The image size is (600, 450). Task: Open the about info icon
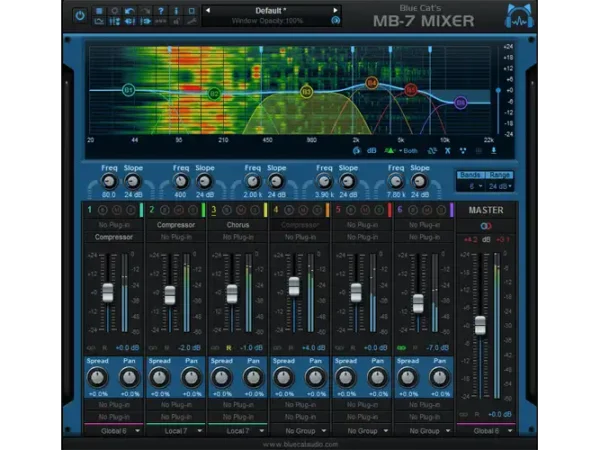point(176,11)
